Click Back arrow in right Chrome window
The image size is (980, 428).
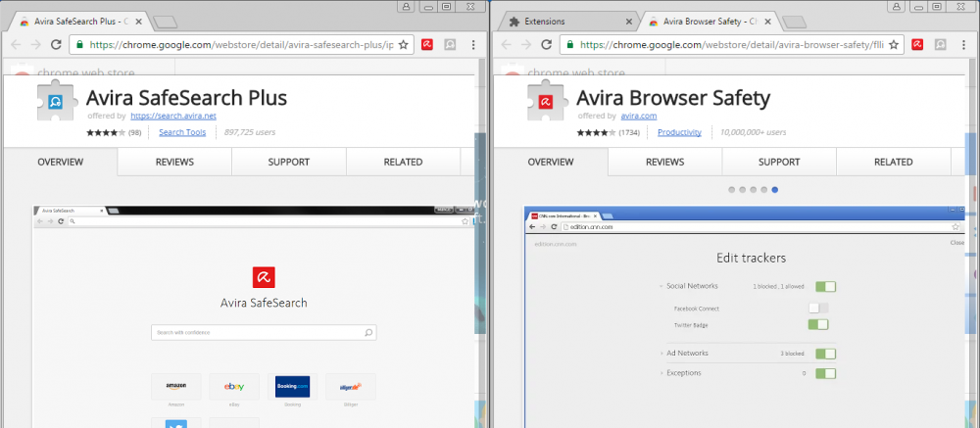(507, 45)
